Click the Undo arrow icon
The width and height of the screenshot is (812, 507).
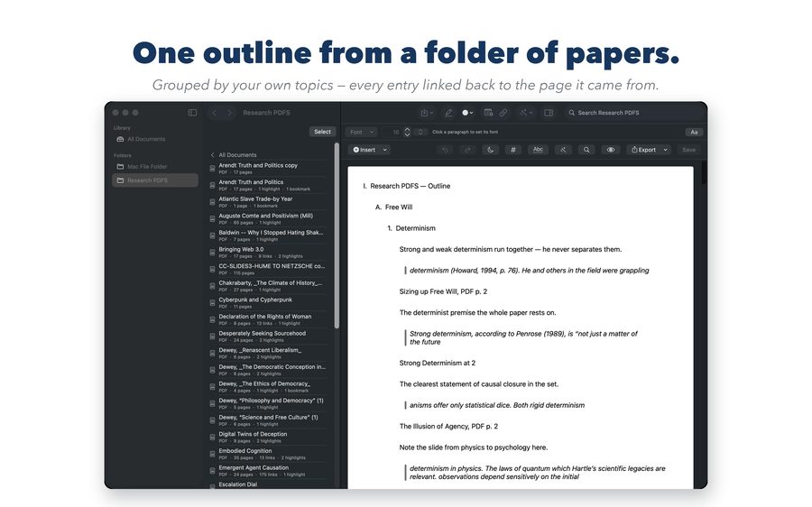tap(445, 150)
